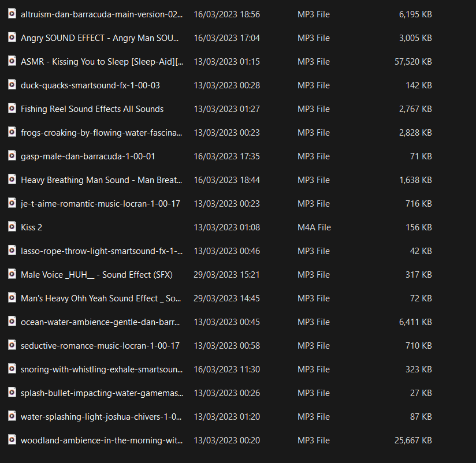Select je-t-aime-romantic-music-locran-1-00-17 file
The height and width of the screenshot is (463, 476).
click(x=101, y=204)
